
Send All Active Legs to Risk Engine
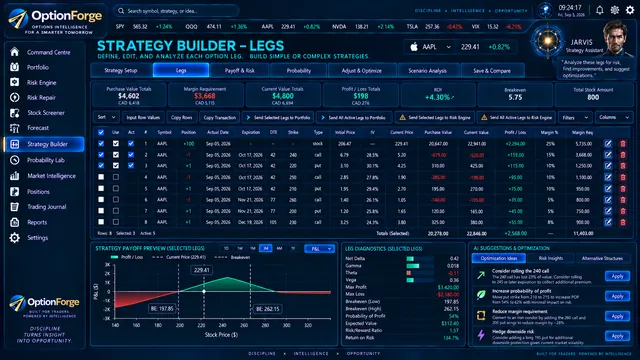[516, 118]
